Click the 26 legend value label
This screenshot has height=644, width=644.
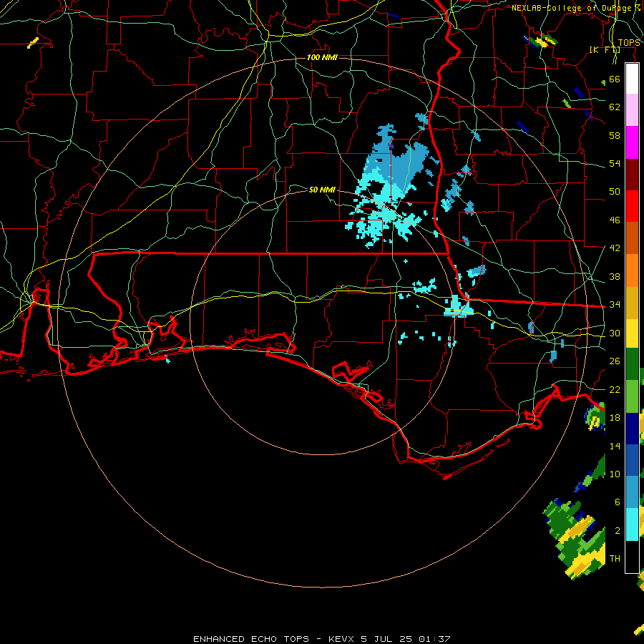615,361
